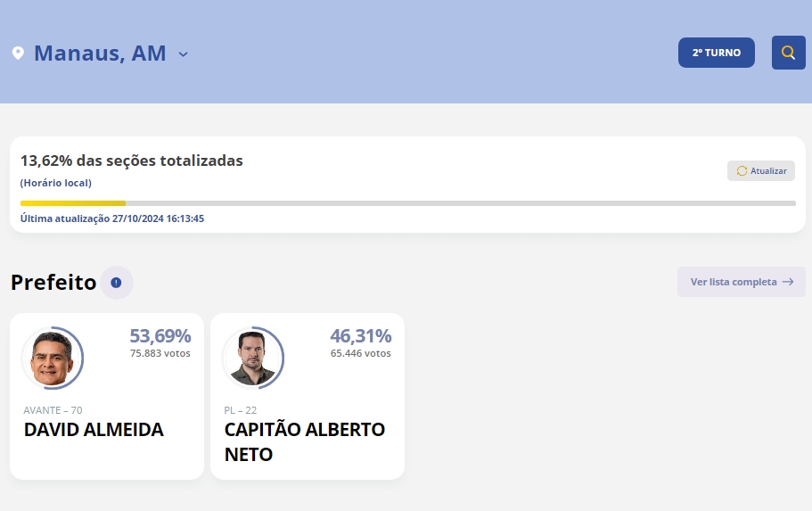Click Alberto Neto's 46,31% vote percentage
Image resolution: width=812 pixels, height=511 pixels.
tap(361, 336)
